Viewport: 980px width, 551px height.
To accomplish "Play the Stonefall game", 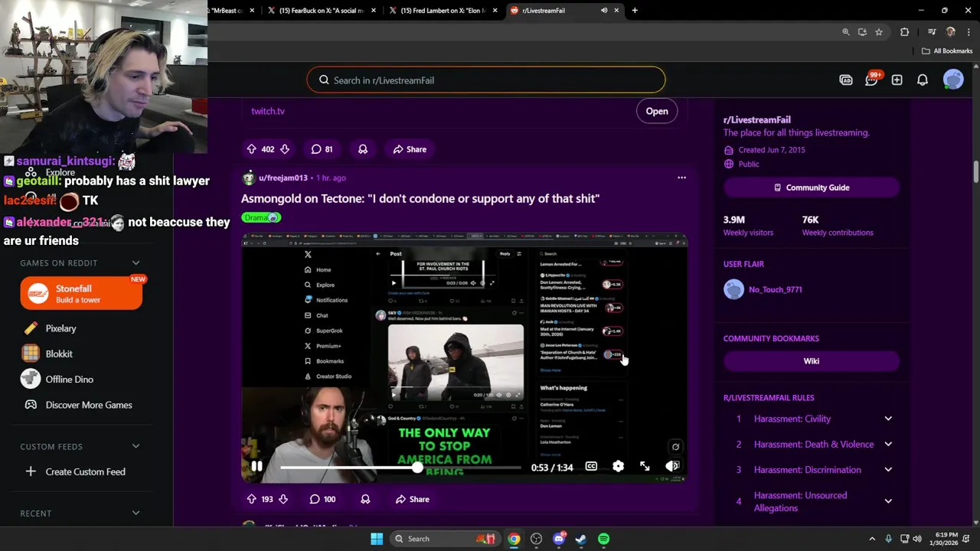I will pos(81,293).
